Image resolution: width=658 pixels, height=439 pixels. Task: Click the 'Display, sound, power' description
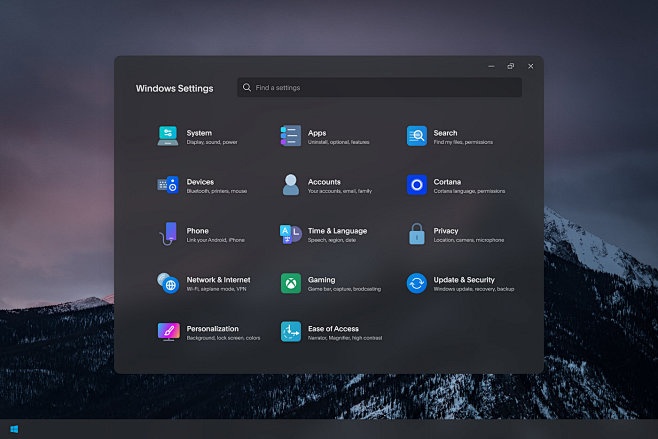[212, 142]
